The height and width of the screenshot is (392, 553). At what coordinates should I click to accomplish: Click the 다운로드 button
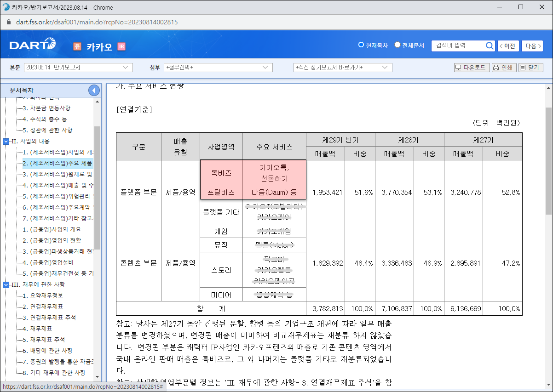[x=472, y=68]
